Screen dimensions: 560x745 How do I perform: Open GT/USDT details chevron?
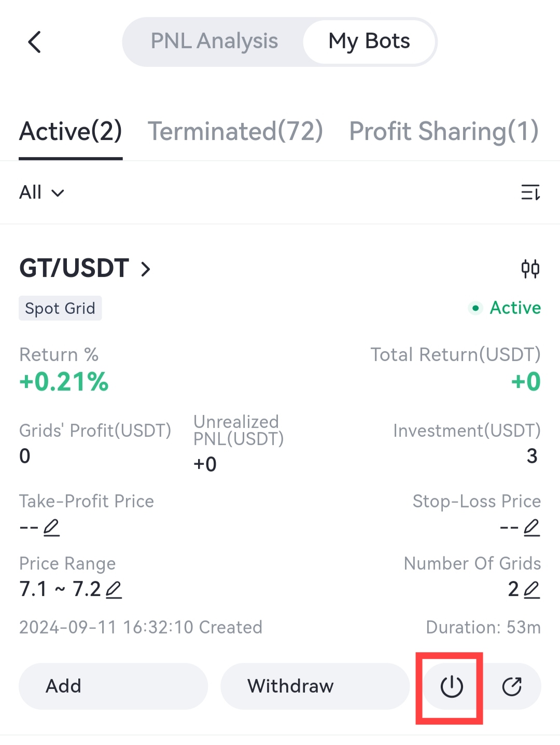pos(146,269)
